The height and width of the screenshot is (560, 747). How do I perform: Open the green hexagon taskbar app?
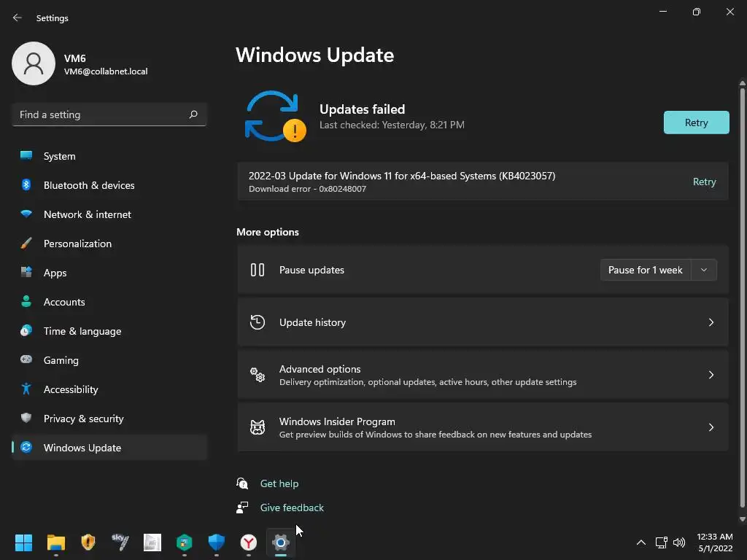pos(185,542)
